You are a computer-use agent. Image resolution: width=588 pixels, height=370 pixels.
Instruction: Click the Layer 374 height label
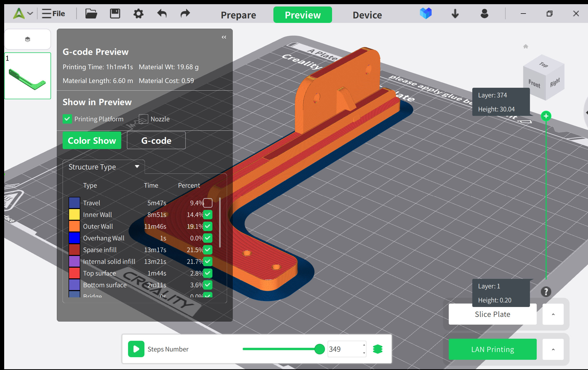click(501, 102)
